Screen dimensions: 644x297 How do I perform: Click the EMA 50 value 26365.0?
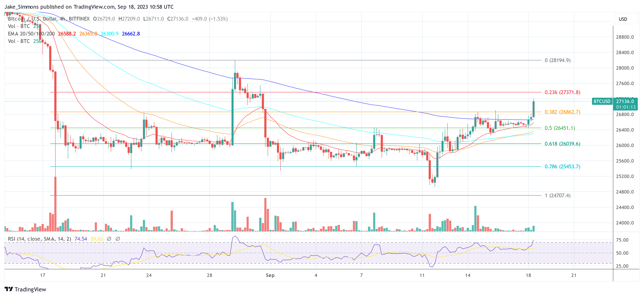(x=88, y=34)
